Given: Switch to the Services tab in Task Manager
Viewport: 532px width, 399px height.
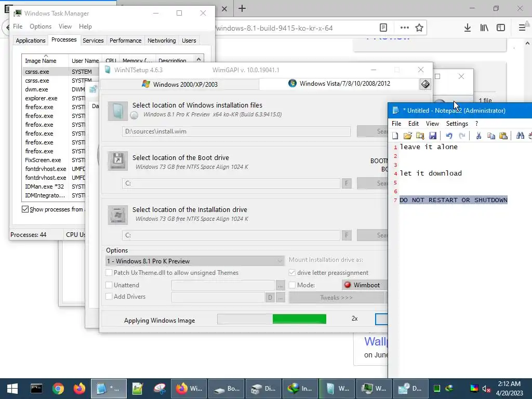Looking at the screenshot, I should click(x=93, y=41).
